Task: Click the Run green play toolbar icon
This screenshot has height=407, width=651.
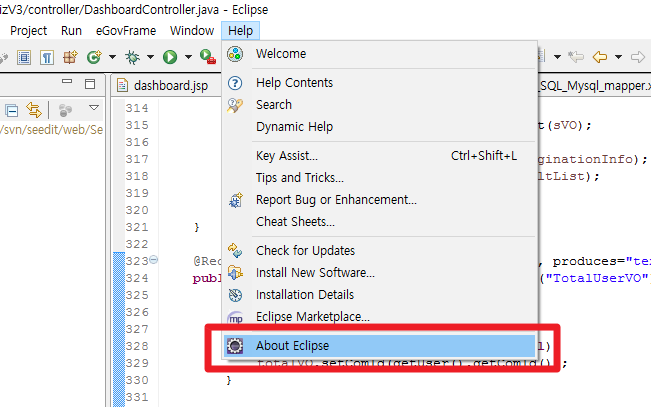Action: click(170, 57)
